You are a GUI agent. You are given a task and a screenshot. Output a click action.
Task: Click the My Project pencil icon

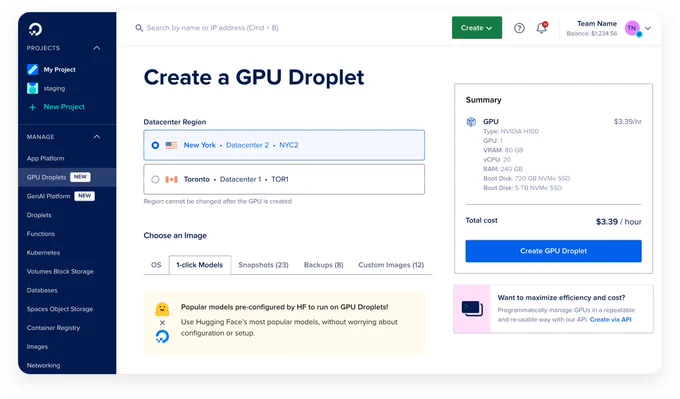pyautogui.click(x=33, y=69)
